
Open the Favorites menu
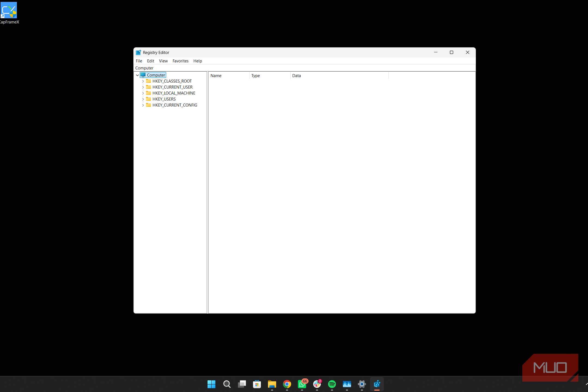coord(180,61)
